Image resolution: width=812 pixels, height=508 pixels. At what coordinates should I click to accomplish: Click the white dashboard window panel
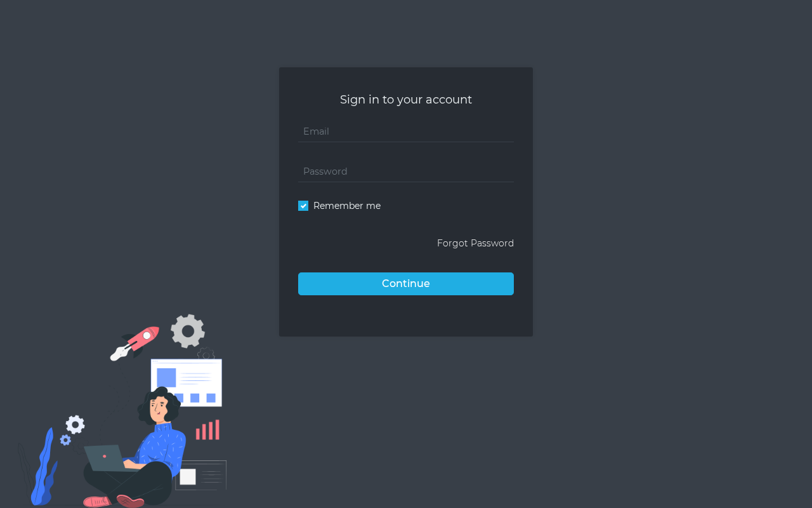(187, 382)
